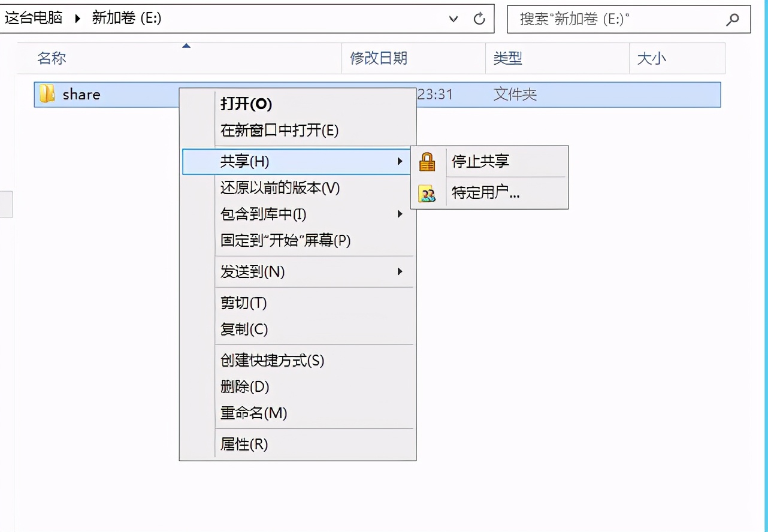Click the padlock icon beside 停止共享
Screen dimensions: 768x532
click(428, 161)
